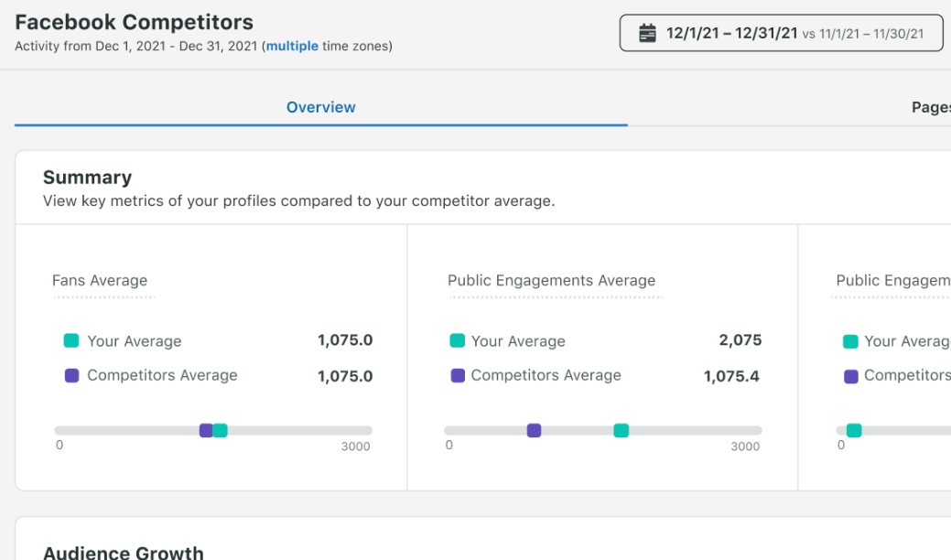Click the Fans Average metric label
This screenshot has width=951, height=560.
pos(100,281)
